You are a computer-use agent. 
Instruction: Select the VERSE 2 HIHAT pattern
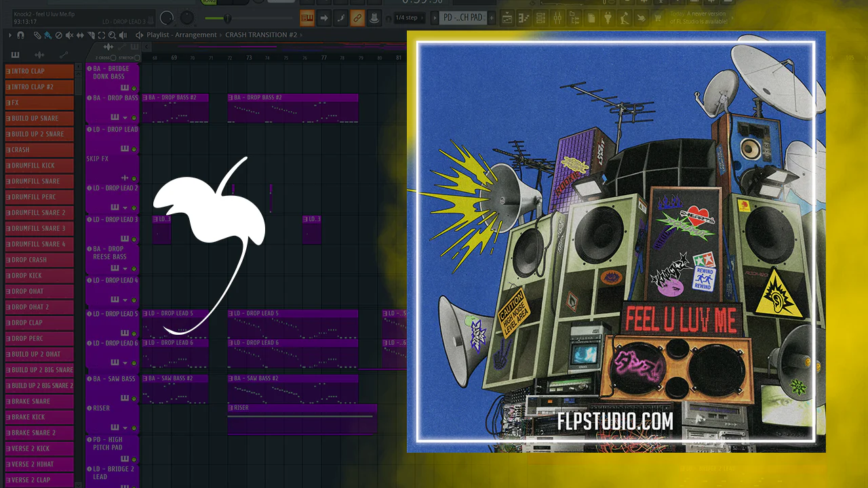tap(39, 464)
